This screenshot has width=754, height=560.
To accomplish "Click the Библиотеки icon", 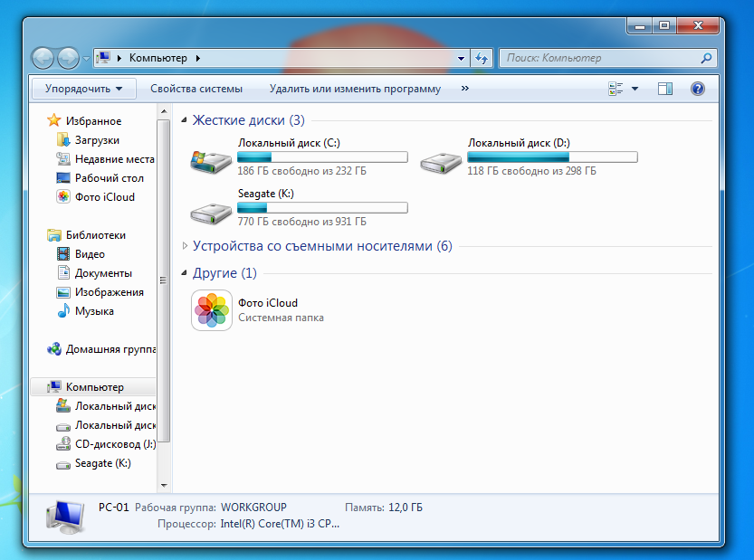I will (54, 235).
